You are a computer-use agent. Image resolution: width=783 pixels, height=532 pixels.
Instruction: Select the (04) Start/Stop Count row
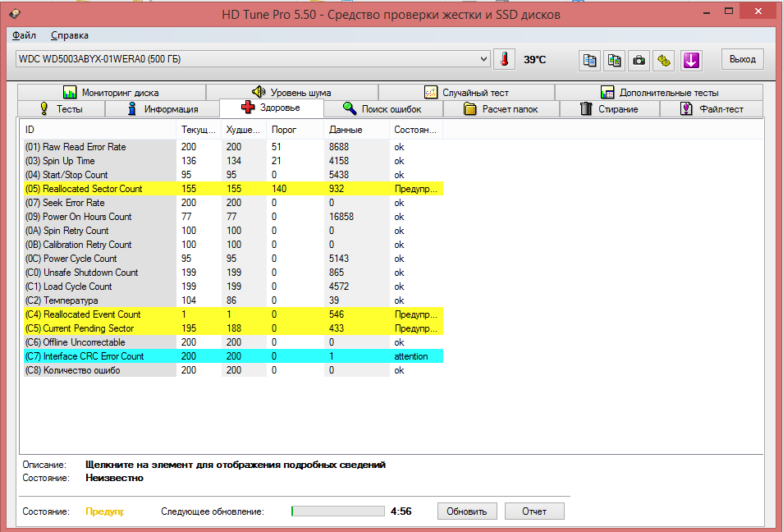tap(233, 175)
